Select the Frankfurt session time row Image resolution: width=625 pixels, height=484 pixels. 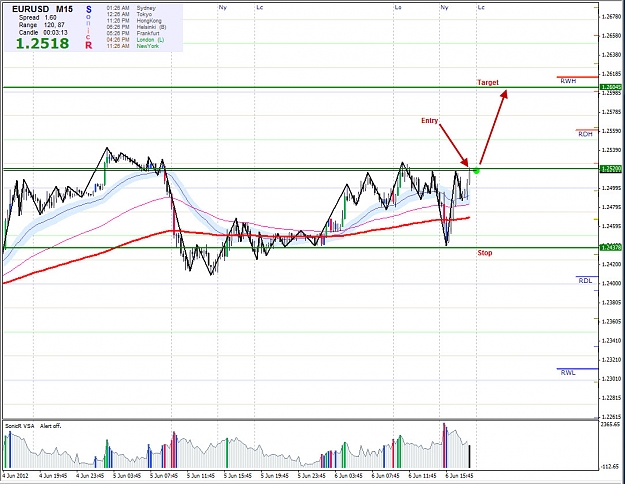tap(133, 33)
